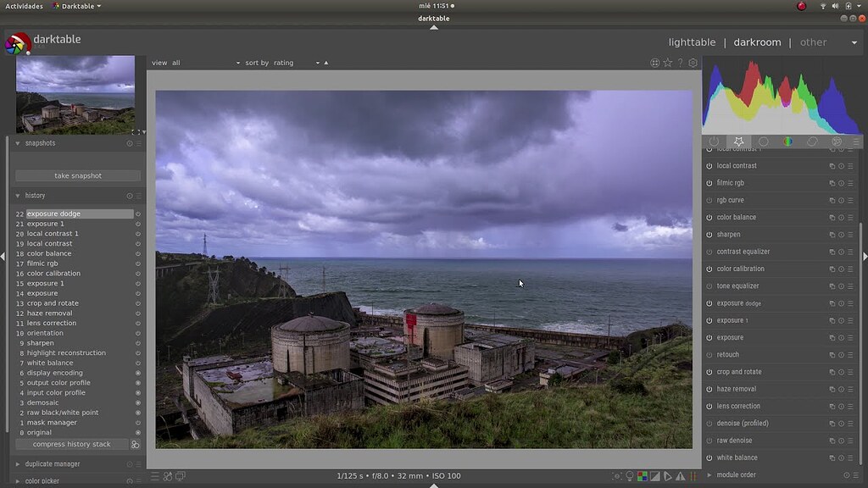868x488 pixels.
Task: Open the Actividades menu
Action: click(x=22, y=4)
